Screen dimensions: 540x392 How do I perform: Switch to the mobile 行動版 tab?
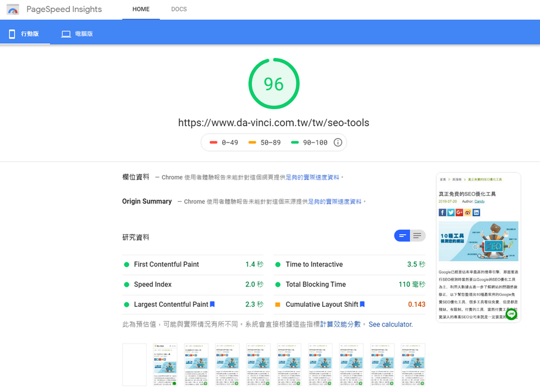[25, 34]
